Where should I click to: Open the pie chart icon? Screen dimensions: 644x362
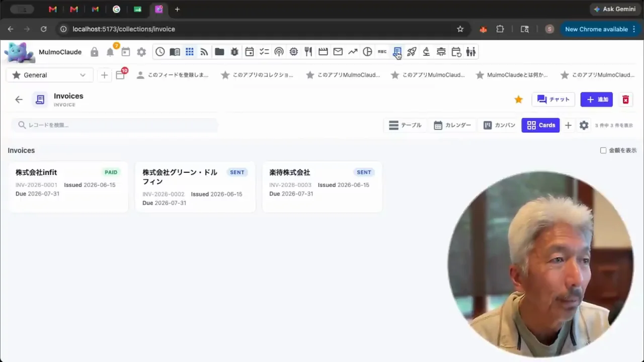coord(368,51)
